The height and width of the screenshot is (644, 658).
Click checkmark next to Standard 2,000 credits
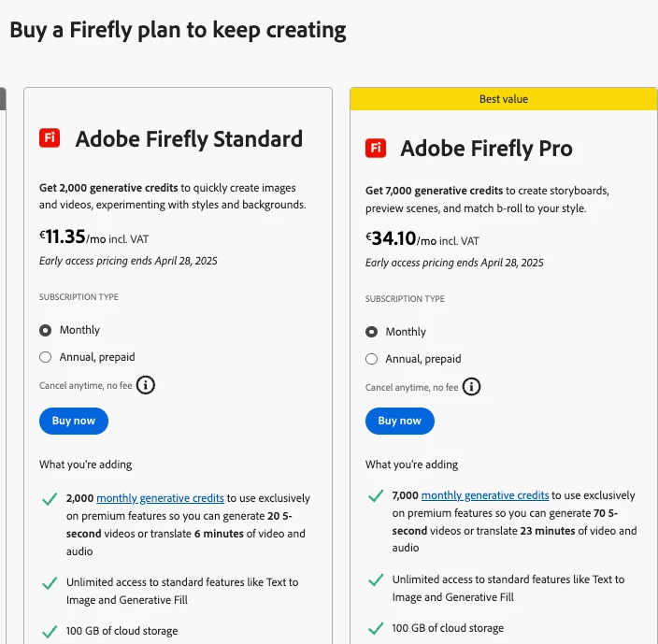click(50, 499)
